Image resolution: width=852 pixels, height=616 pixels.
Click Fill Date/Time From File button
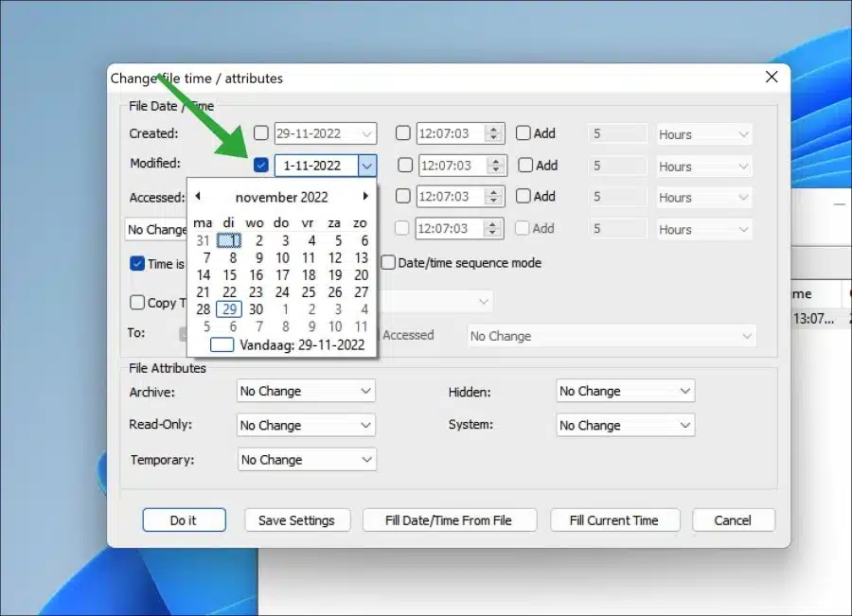(450, 520)
